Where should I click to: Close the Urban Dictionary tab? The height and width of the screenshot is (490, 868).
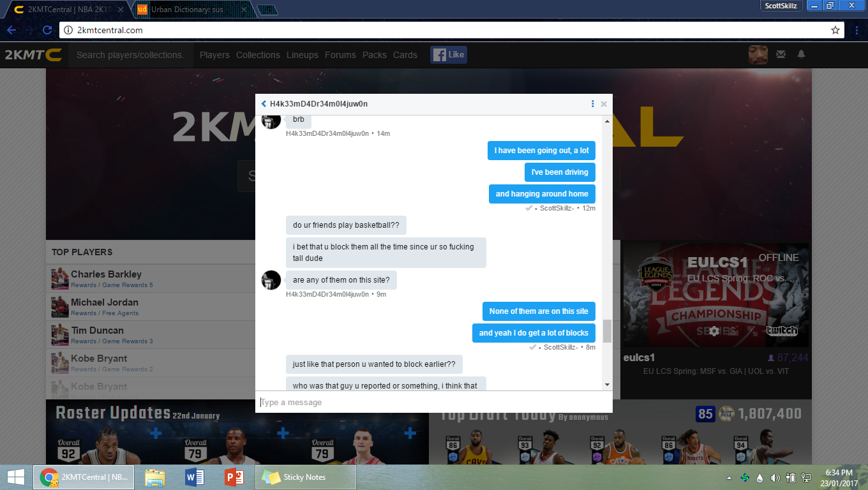(x=245, y=10)
